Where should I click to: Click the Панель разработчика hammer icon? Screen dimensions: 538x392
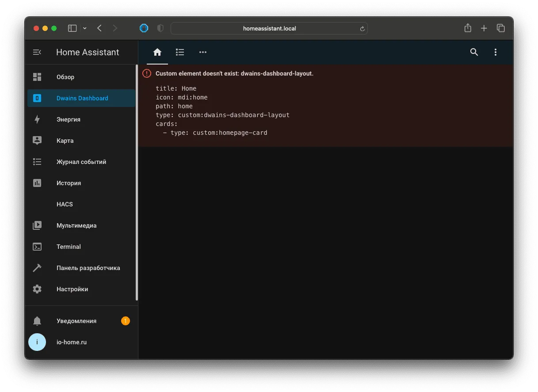click(37, 268)
